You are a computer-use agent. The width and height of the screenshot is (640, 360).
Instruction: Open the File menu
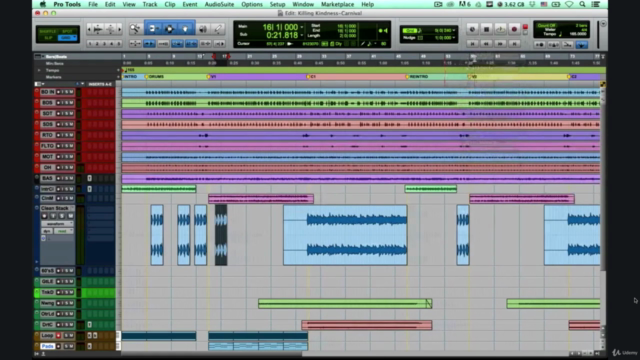(x=93, y=4)
